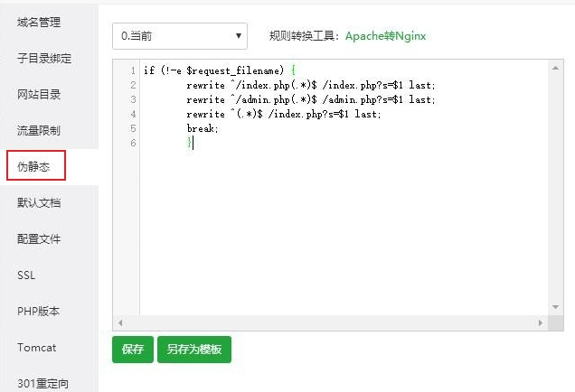Screen dimensions: 575x392
Task: Expand the 0.当前 template dropdown
Action: point(179,35)
